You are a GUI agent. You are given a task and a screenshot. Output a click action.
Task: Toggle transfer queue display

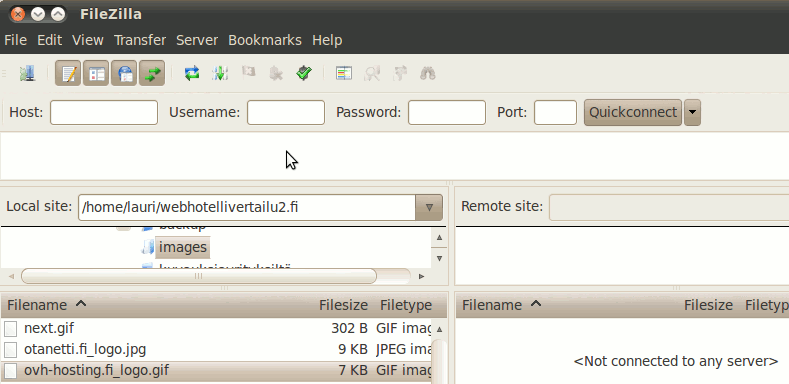(x=152, y=73)
